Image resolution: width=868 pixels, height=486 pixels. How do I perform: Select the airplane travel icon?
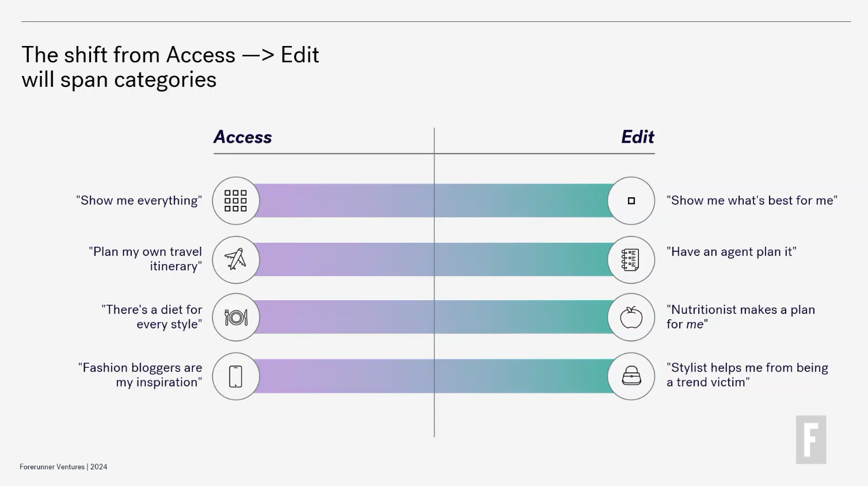tap(235, 259)
